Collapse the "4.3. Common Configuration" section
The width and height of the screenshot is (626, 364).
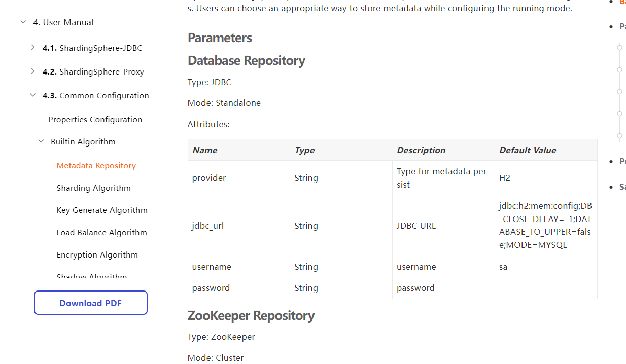32,95
